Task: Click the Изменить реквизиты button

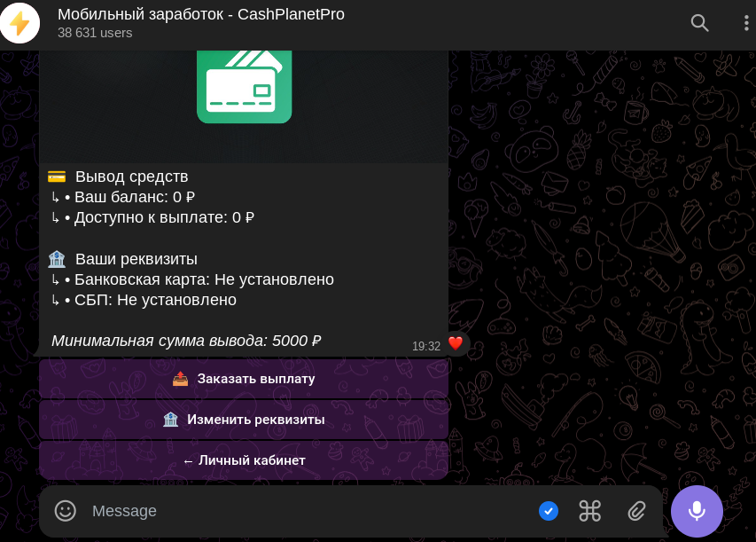Action: tap(244, 420)
